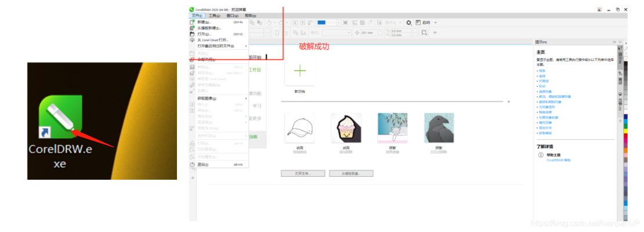Open the 添加文本 hint link
This screenshot has width=644, height=232.
pyautogui.click(x=545, y=128)
